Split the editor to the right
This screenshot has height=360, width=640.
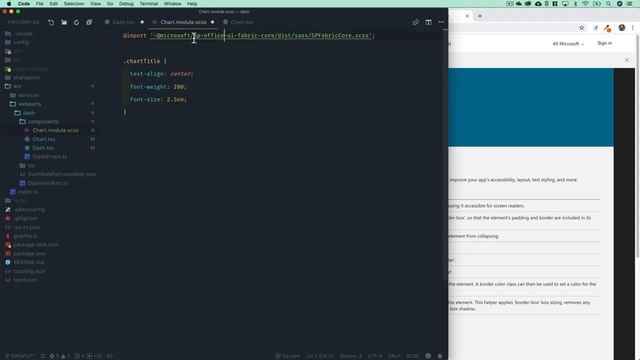(x=428, y=22)
